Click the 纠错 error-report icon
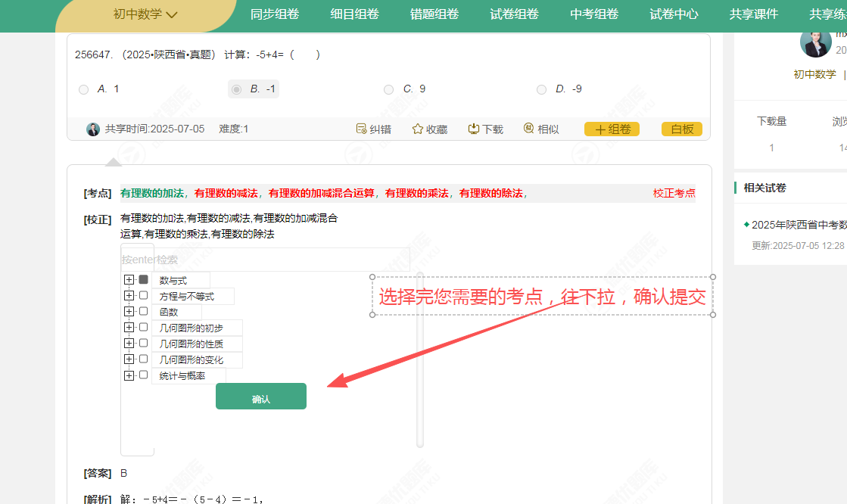The height and width of the screenshot is (504, 847). (x=361, y=129)
